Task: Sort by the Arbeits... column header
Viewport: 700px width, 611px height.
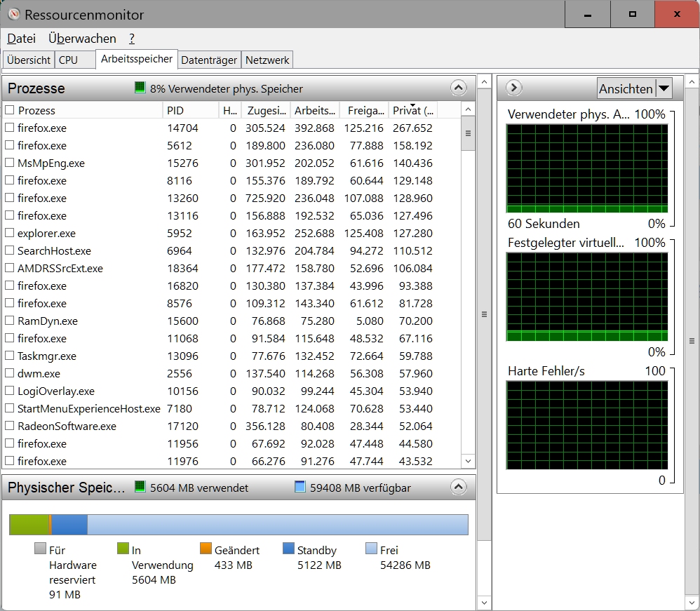Action: click(315, 110)
